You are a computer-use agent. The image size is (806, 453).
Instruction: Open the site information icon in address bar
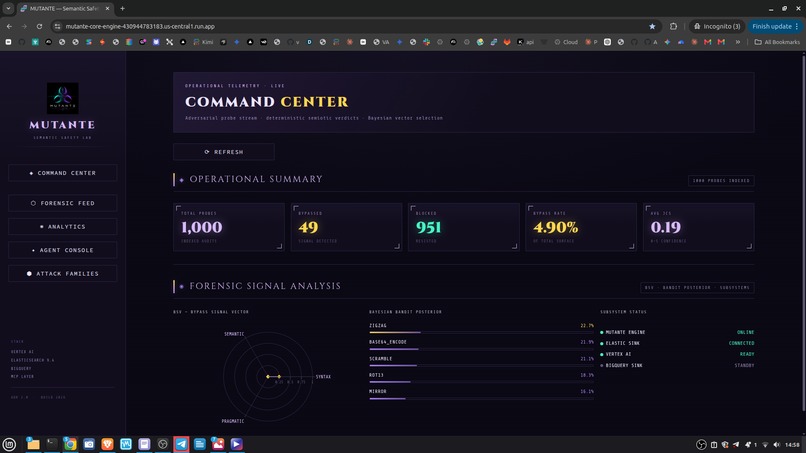58,26
